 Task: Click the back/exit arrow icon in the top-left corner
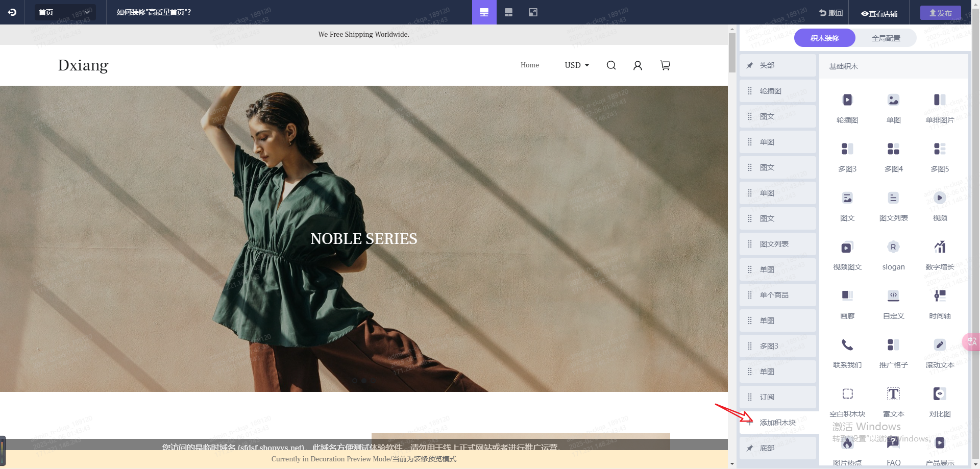[x=12, y=12]
